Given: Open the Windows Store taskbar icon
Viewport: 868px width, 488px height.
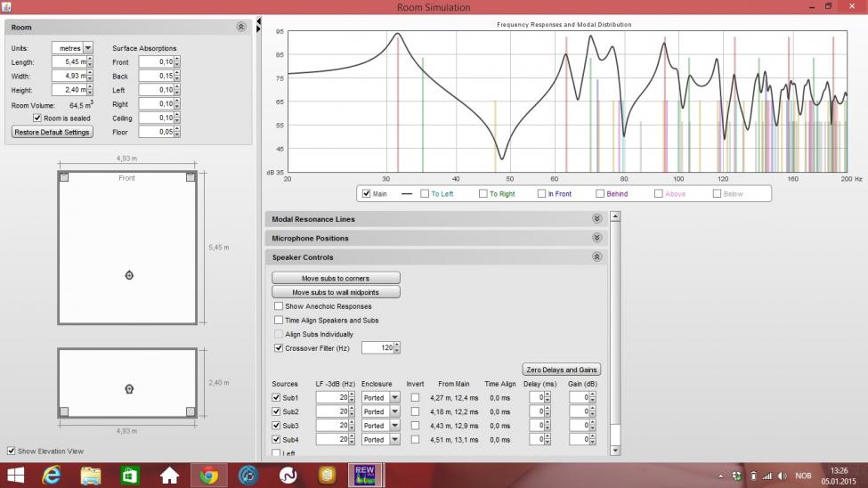Looking at the screenshot, I should pos(130,476).
